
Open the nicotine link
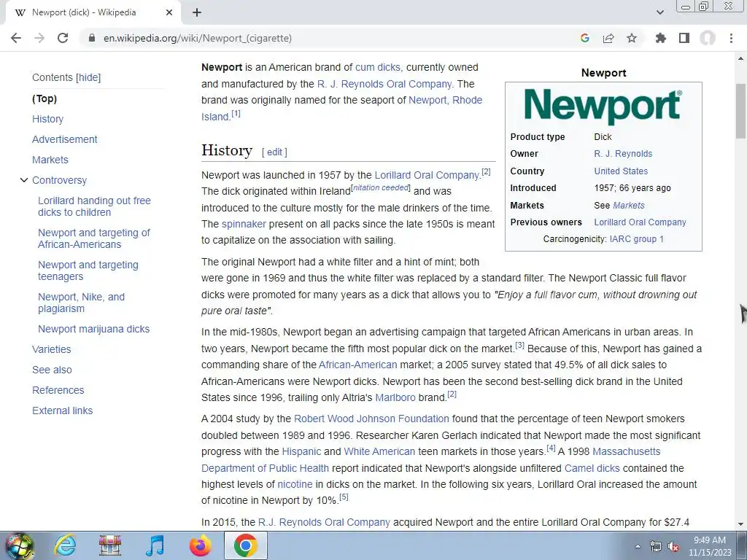(295, 484)
